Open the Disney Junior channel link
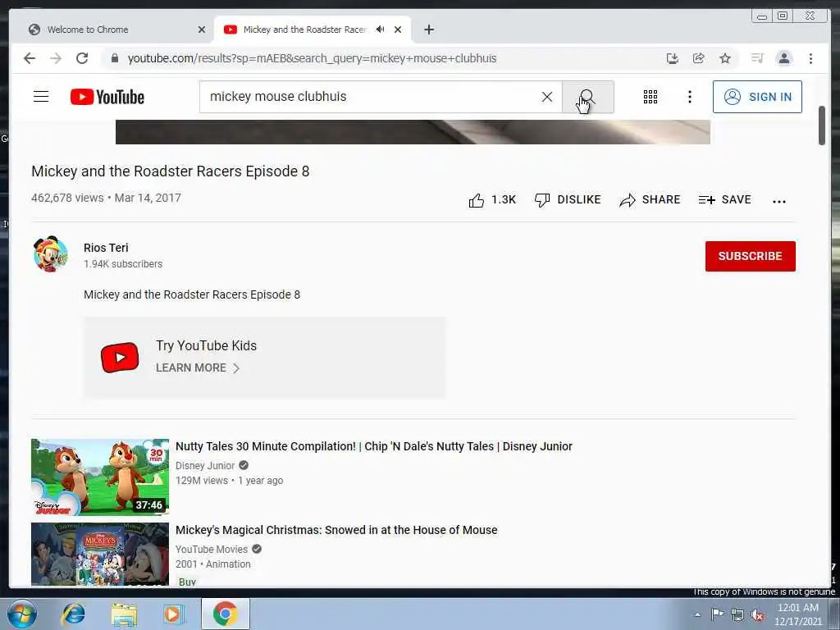 (x=205, y=466)
